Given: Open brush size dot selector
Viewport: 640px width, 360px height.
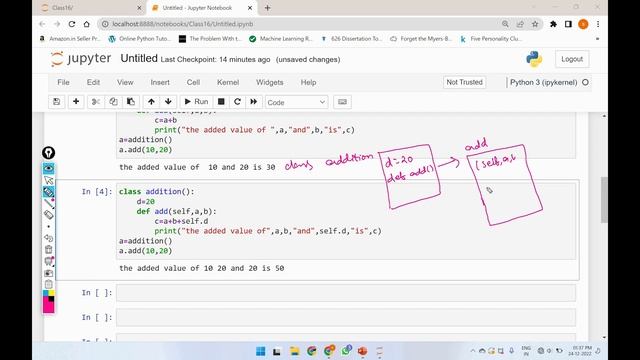Looking at the screenshot, I should pos(49,226).
